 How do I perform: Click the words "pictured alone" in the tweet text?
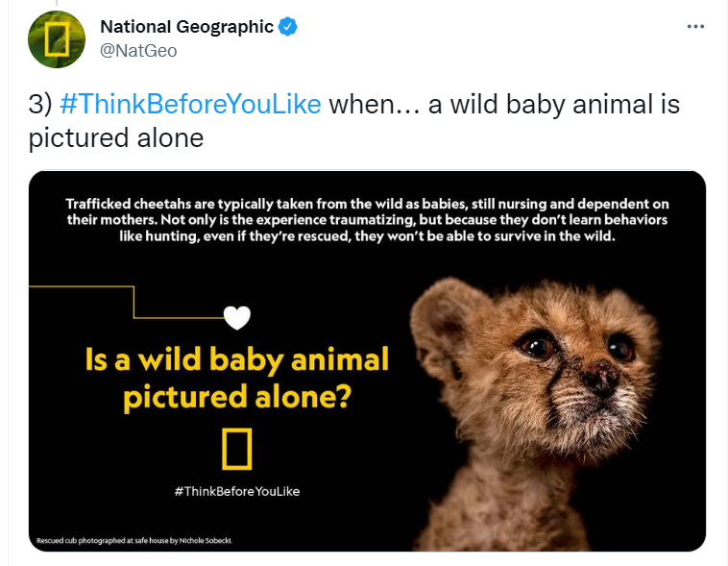tap(116, 138)
